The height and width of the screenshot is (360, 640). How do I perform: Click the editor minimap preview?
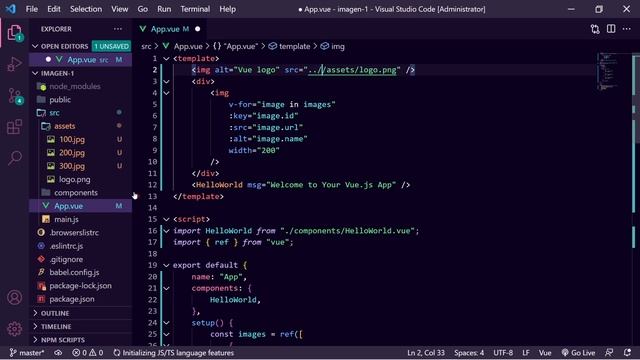click(609, 71)
